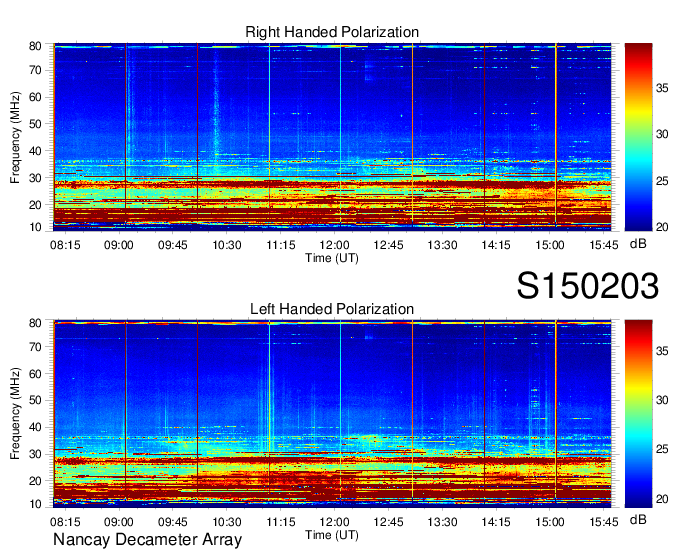Screen dimensions: 680x552
Task: Click "Frequency (MHz)" label of Right Handed plot
Action: pos(15,137)
